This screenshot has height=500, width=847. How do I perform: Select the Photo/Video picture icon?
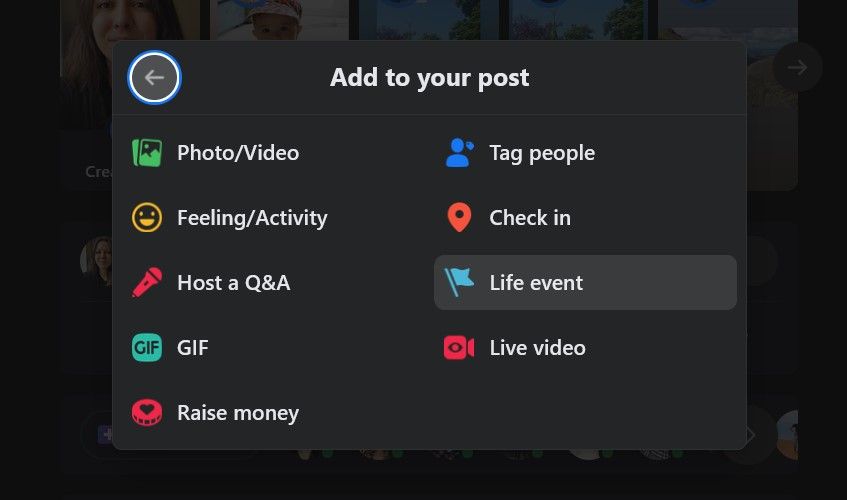pyautogui.click(x=147, y=153)
